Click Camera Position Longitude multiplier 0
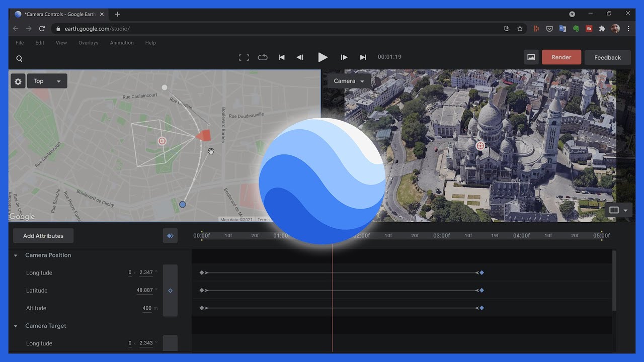 [130, 273]
